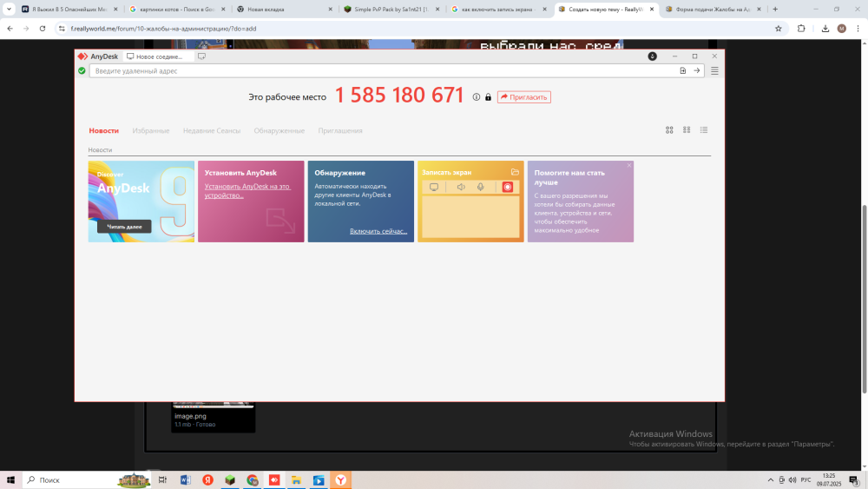Screen dimensions: 868x489
Task: Switch to list view icon
Action: [704, 130]
